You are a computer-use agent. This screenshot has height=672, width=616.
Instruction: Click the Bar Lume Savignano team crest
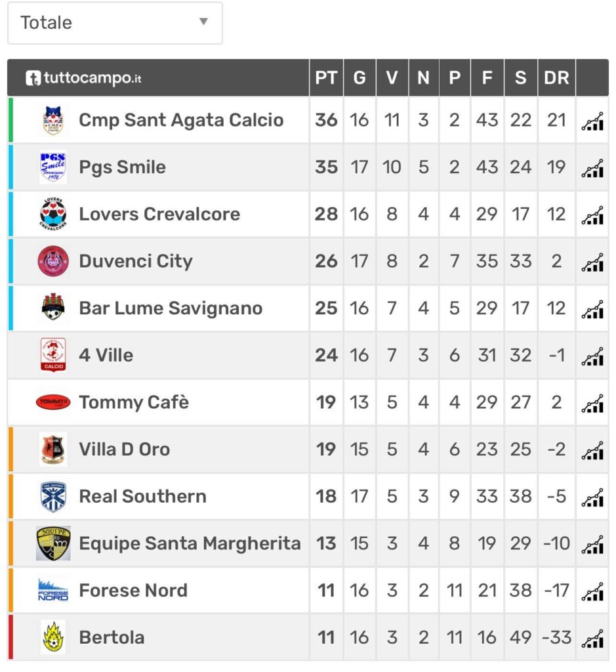[x=53, y=307]
